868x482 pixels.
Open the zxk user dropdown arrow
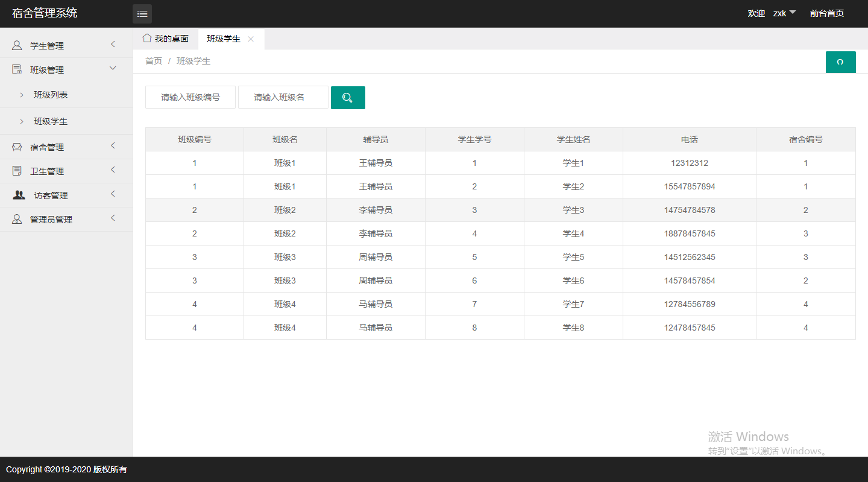(x=793, y=12)
